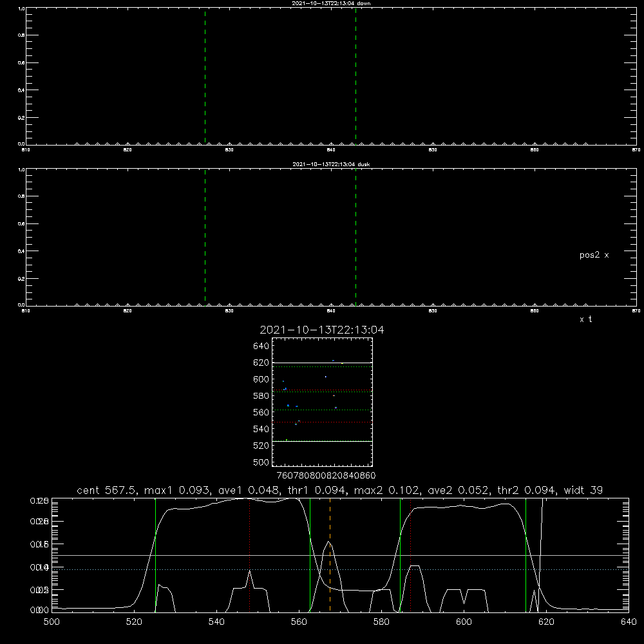
Task: Click bottom plot x-axis label 620
Action: pyautogui.click(x=546, y=622)
